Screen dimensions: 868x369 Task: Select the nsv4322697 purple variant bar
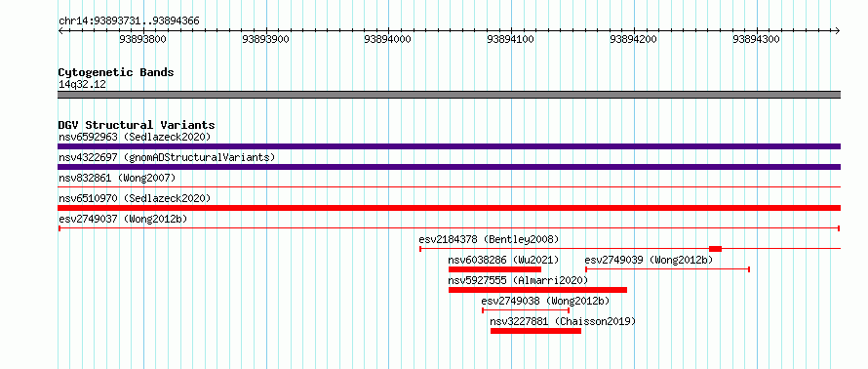tap(449, 167)
